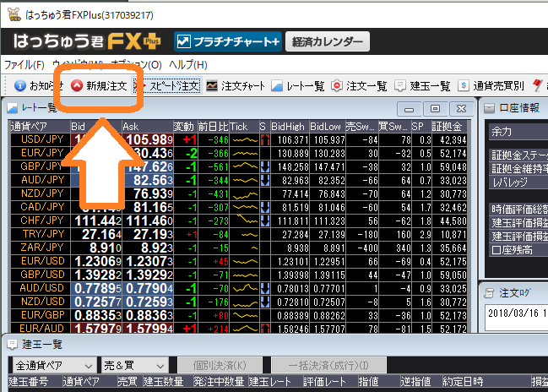Image resolution: width=548 pixels, height=392 pixels.
Task: Click the 口座情報 panel icon
Action: [489, 108]
